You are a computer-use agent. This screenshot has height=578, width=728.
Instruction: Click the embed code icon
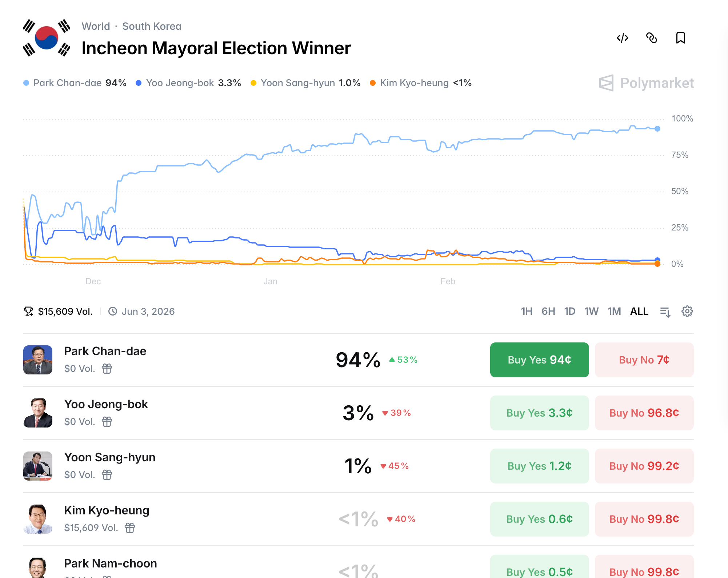click(622, 38)
